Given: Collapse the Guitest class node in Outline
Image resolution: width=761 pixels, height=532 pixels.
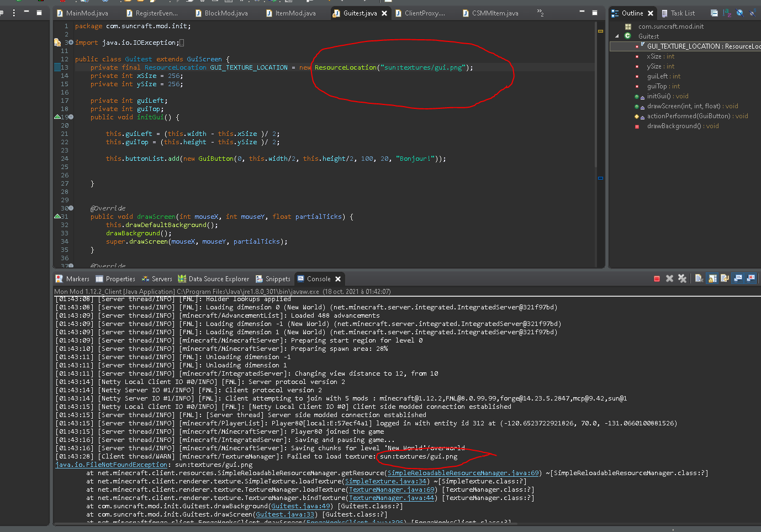Looking at the screenshot, I should (617, 36).
